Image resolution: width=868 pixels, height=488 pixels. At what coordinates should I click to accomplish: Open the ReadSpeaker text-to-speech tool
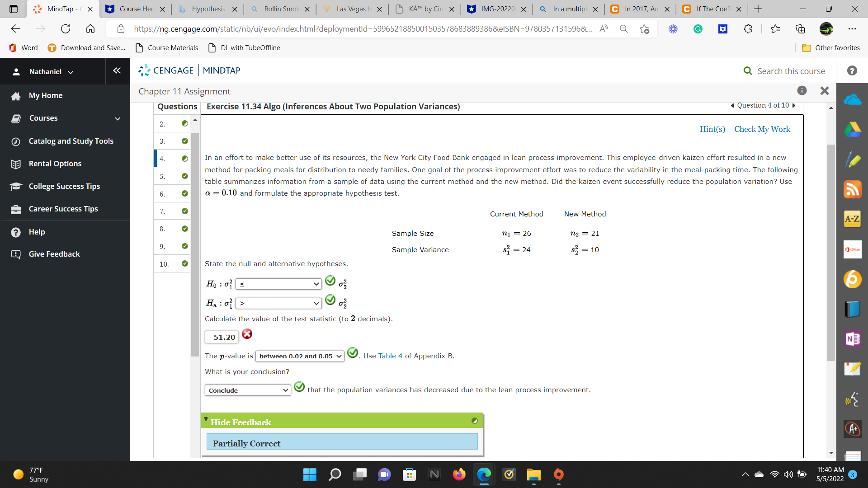click(x=853, y=399)
